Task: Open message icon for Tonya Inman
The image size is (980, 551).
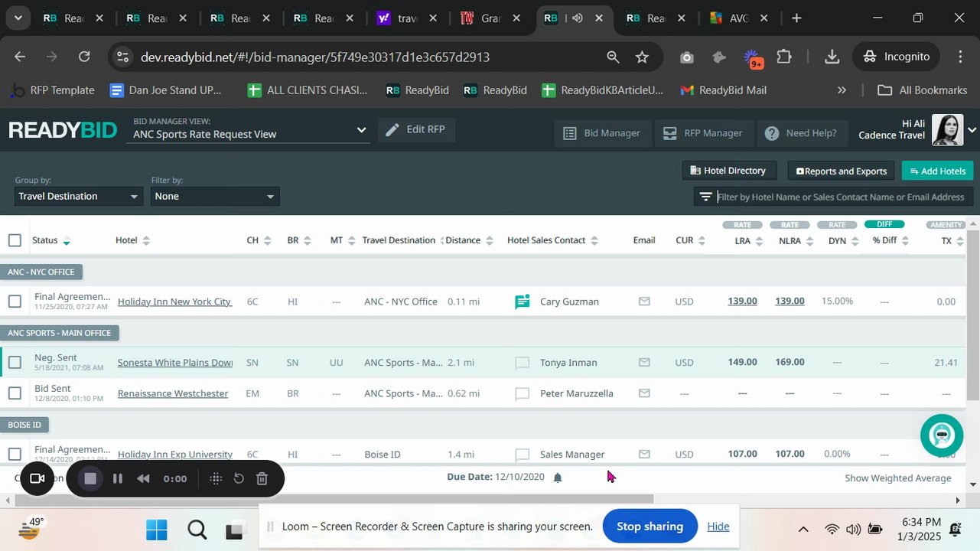Action: [523, 363]
